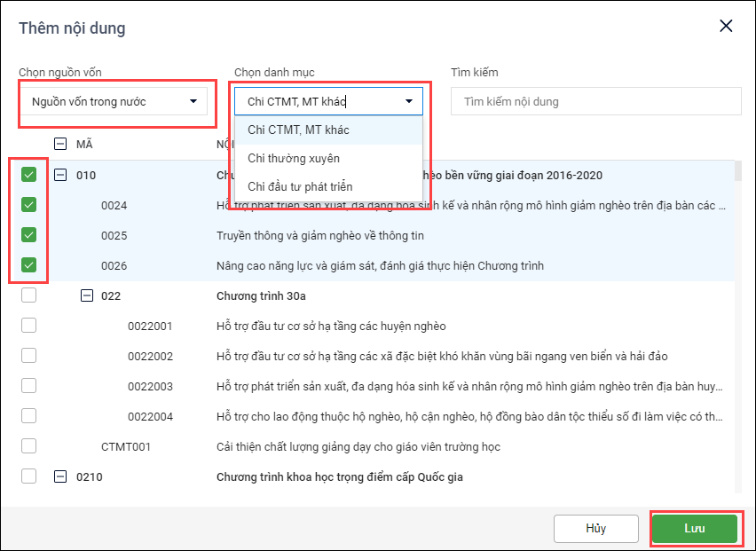Screen dimensions: 756x551
Task: Click the Tìm kiếm nội dung search field
Action: coord(595,101)
